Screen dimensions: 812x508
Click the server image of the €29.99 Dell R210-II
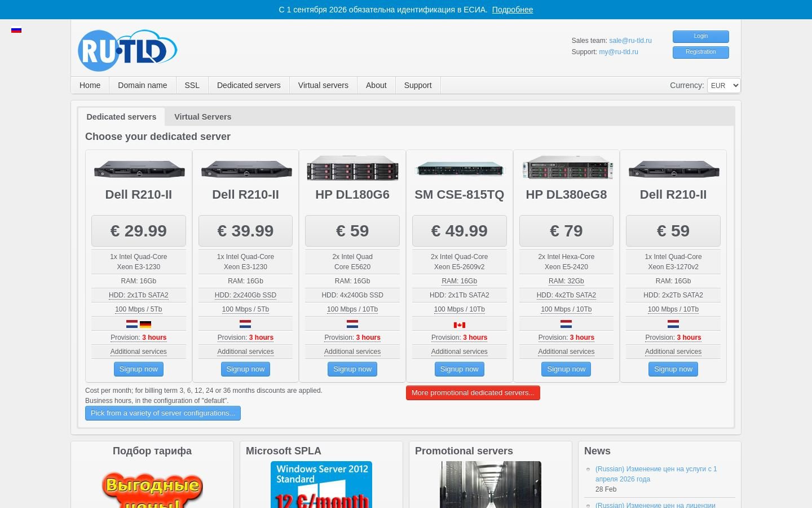point(139,169)
